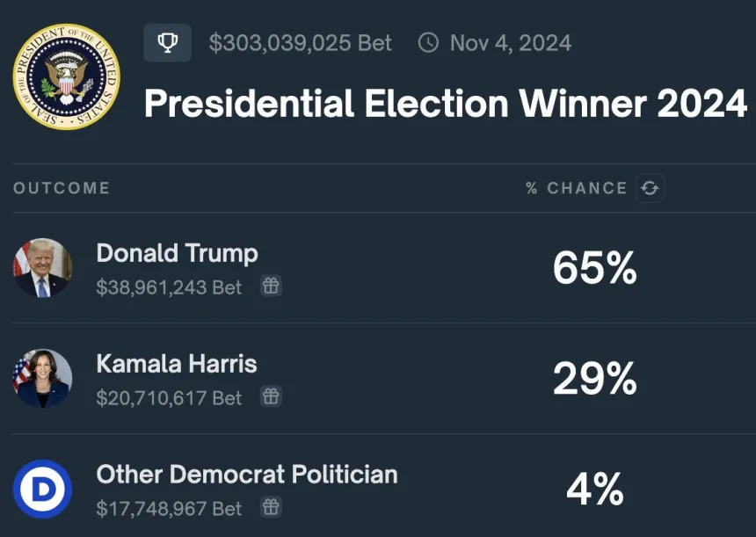Click the OUTCOME column header
This screenshot has height=537, width=756.
point(62,188)
